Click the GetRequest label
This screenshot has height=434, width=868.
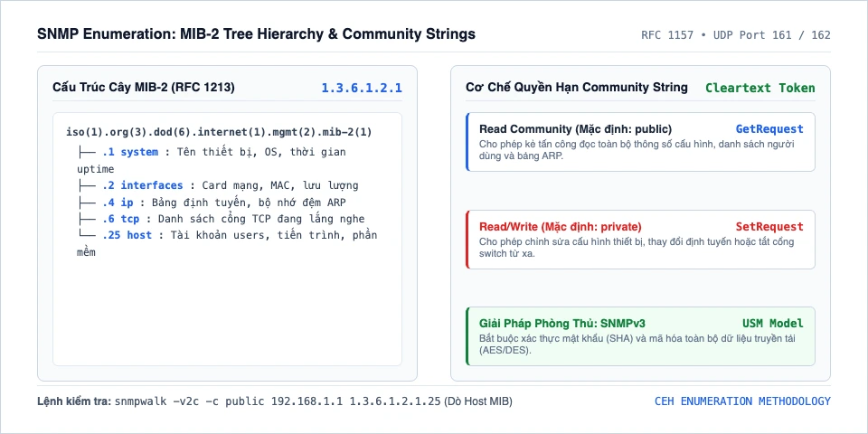769,129
